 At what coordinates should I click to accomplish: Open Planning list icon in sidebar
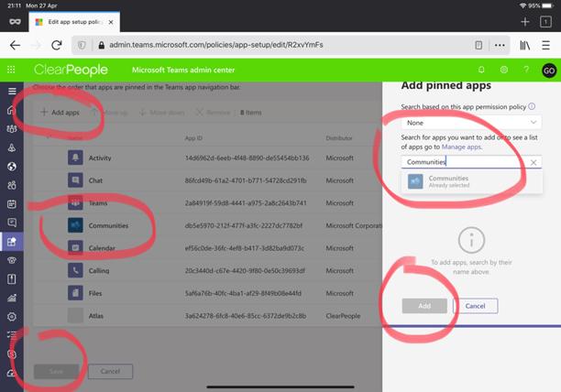(12, 335)
